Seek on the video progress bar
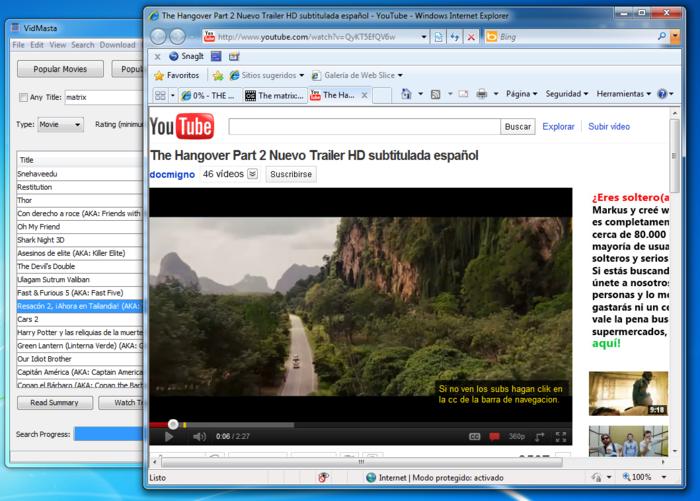Screen dimensions: 700x501 click(360, 425)
